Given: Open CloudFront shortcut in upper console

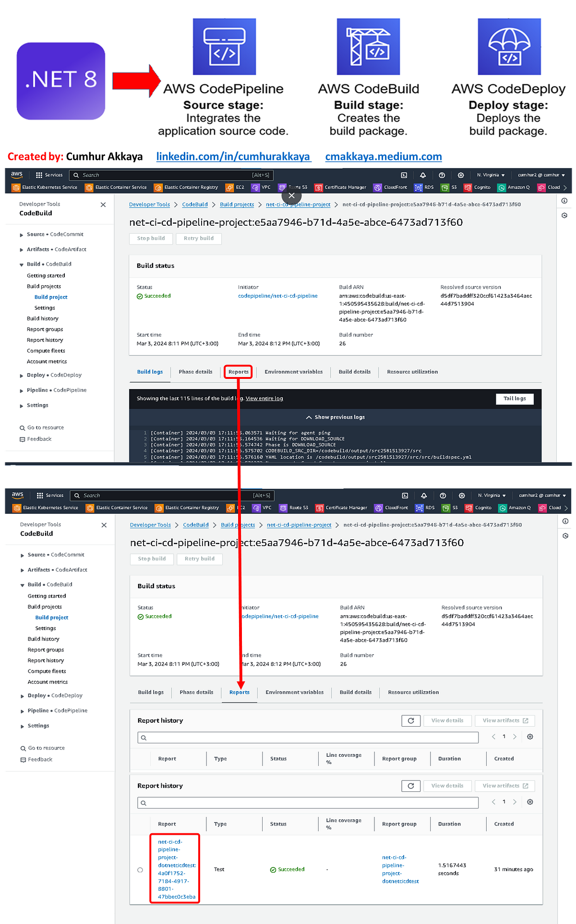Looking at the screenshot, I should pos(391,187).
